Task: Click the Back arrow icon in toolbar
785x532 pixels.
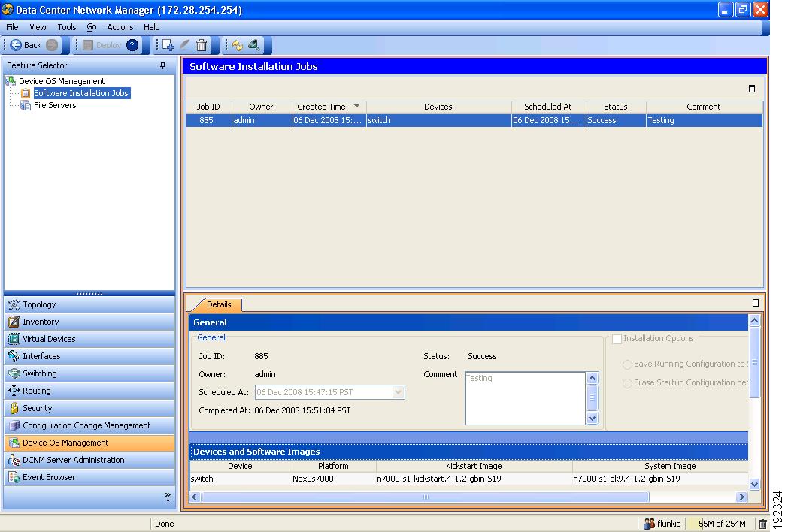Action: point(16,45)
